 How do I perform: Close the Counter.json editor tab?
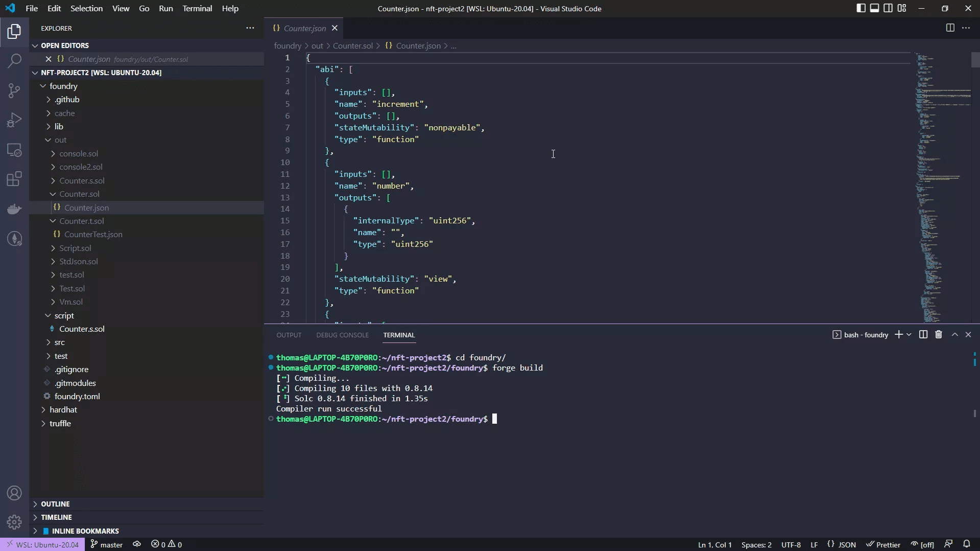[334, 28]
